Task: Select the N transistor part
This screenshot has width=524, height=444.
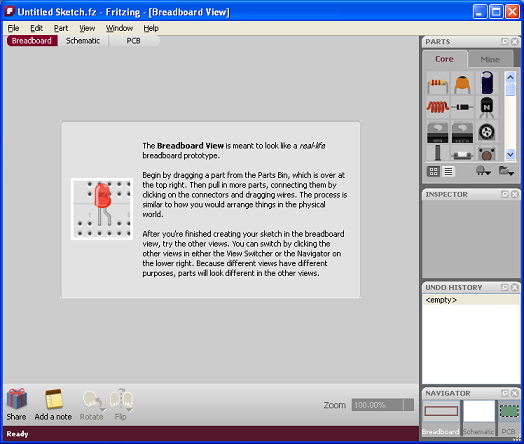Action: coord(487,107)
